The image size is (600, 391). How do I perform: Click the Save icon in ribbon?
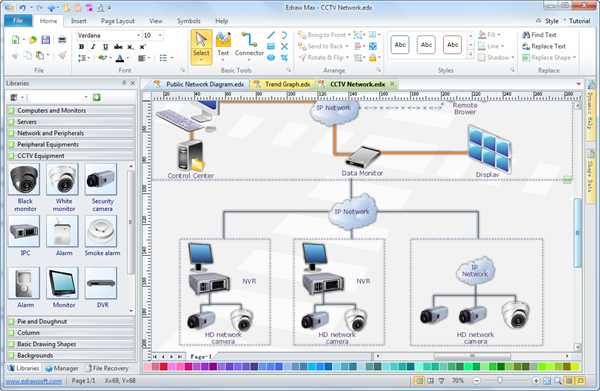[46, 39]
